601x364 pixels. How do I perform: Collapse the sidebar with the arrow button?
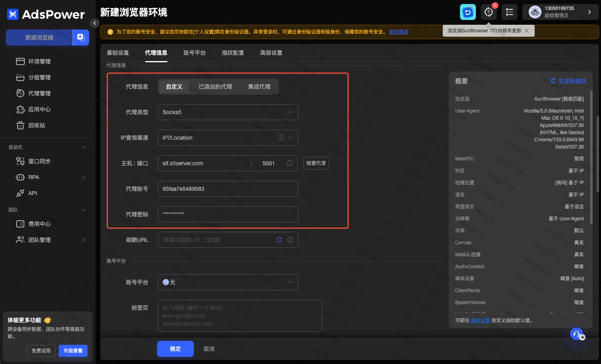click(95, 23)
